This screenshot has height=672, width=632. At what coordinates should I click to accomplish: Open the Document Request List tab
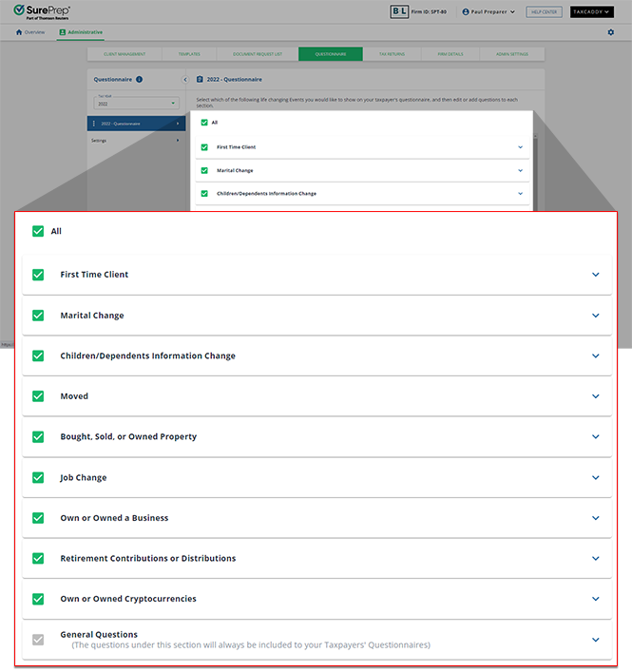(x=259, y=54)
